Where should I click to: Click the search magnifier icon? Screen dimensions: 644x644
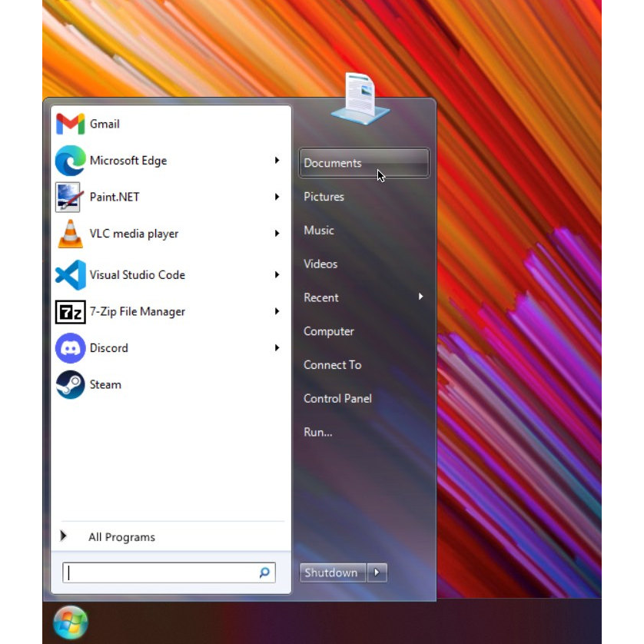tap(264, 572)
